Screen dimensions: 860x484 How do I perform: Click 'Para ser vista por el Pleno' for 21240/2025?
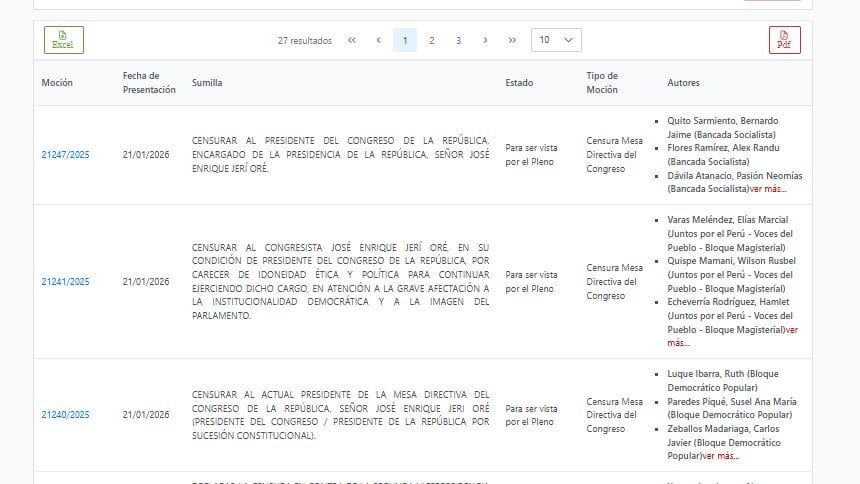531,415
